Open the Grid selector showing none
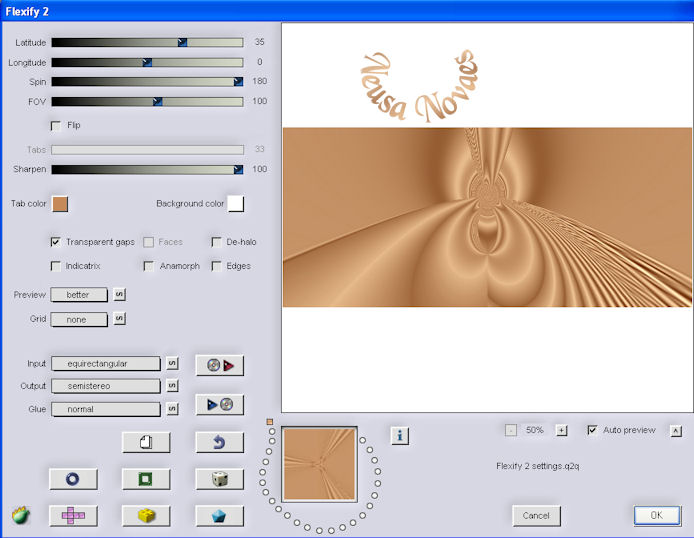694x538 pixels. (79, 319)
